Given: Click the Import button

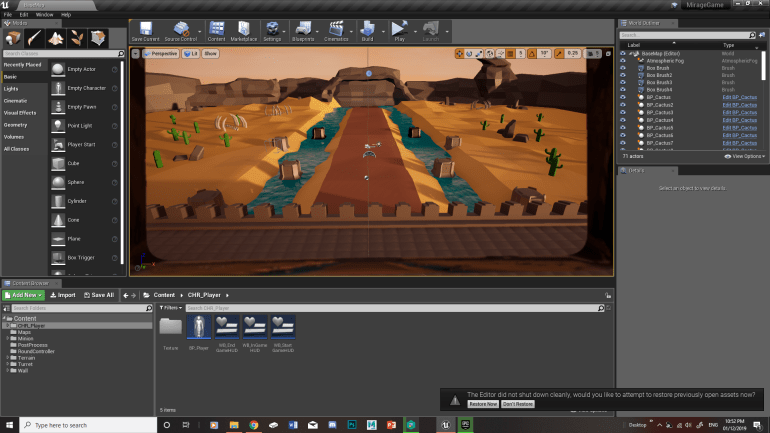Looking at the screenshot, I should pos(63,295).
